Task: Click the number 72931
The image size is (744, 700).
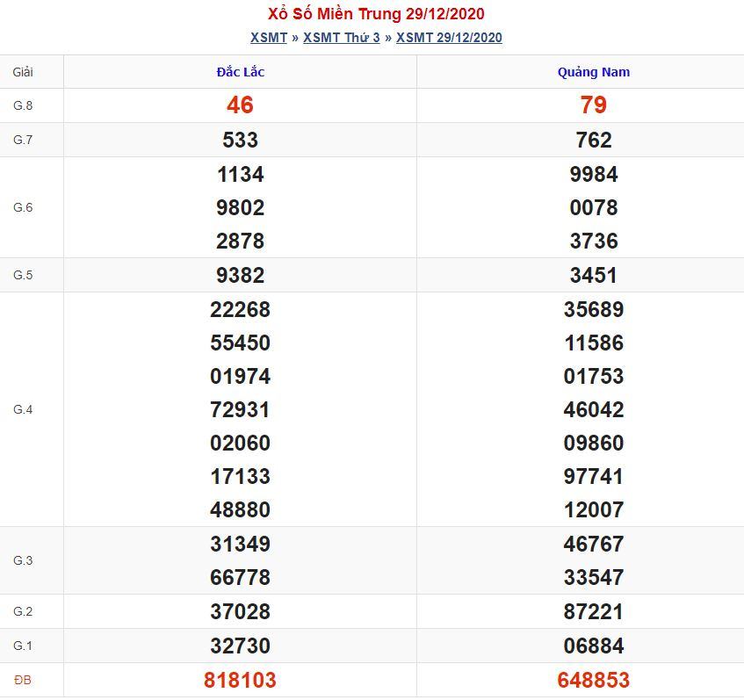Action: point(240,409)
